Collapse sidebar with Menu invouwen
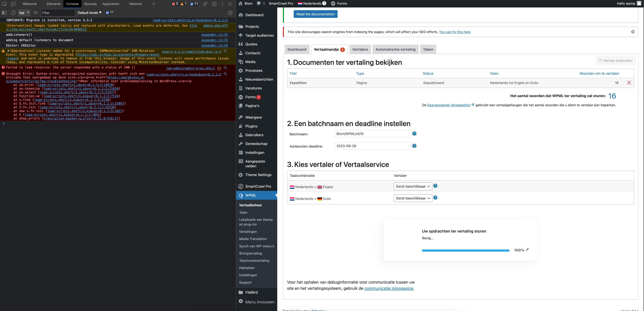This screenshot has width=644, height=311. pos(257,302)
